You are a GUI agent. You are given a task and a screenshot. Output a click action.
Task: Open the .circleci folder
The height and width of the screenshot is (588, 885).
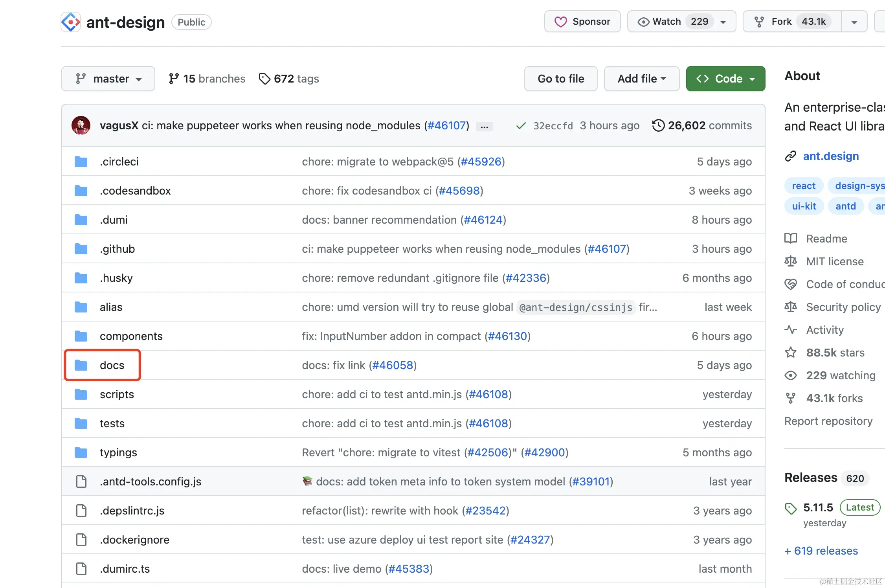click(119, 162)
